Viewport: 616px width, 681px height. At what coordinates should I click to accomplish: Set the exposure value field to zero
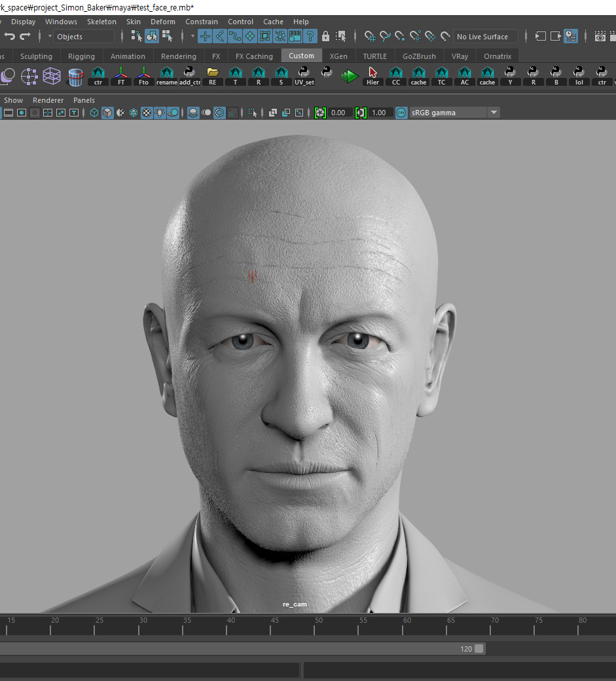(x=338, y=112)
